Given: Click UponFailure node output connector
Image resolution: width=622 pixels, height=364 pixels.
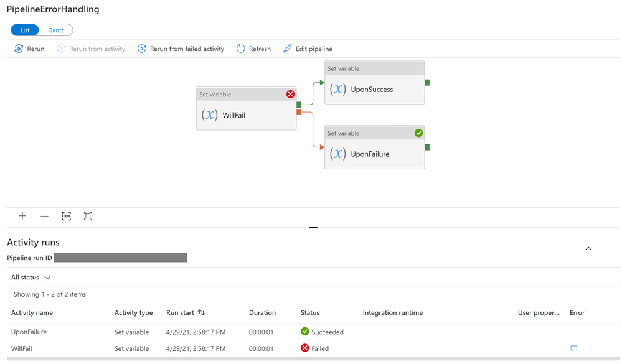Looking at the screenshot, I should (x=427, y=147).
